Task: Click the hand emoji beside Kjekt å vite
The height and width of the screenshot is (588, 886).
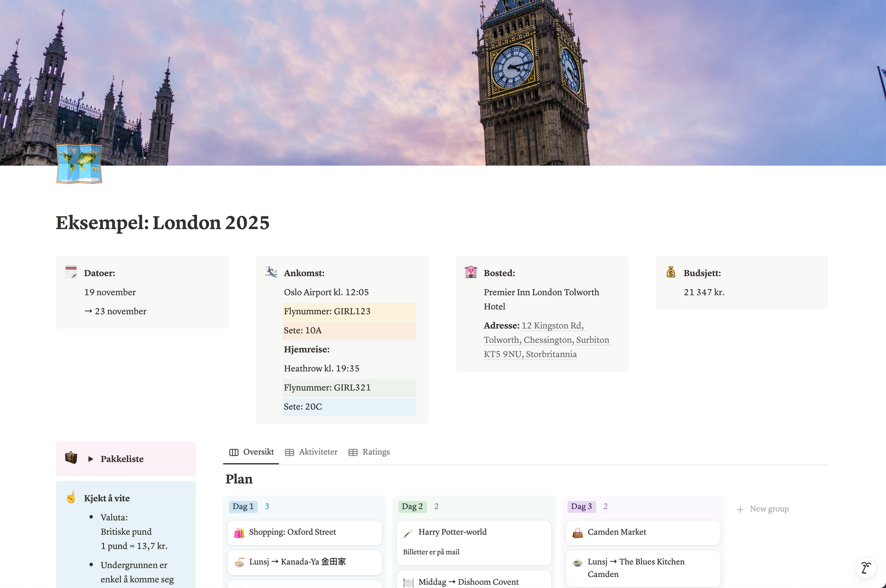Action: pos(71,498)
